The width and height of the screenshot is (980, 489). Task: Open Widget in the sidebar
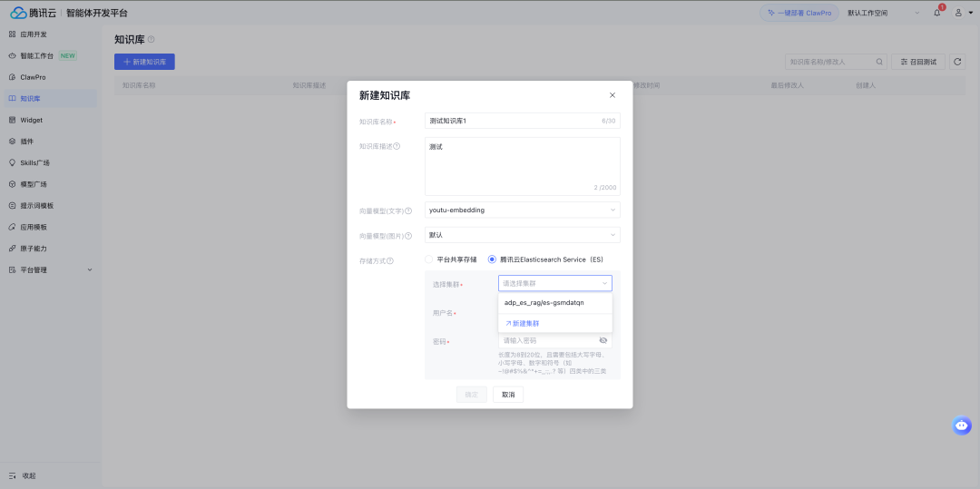[x=50, y=120]
